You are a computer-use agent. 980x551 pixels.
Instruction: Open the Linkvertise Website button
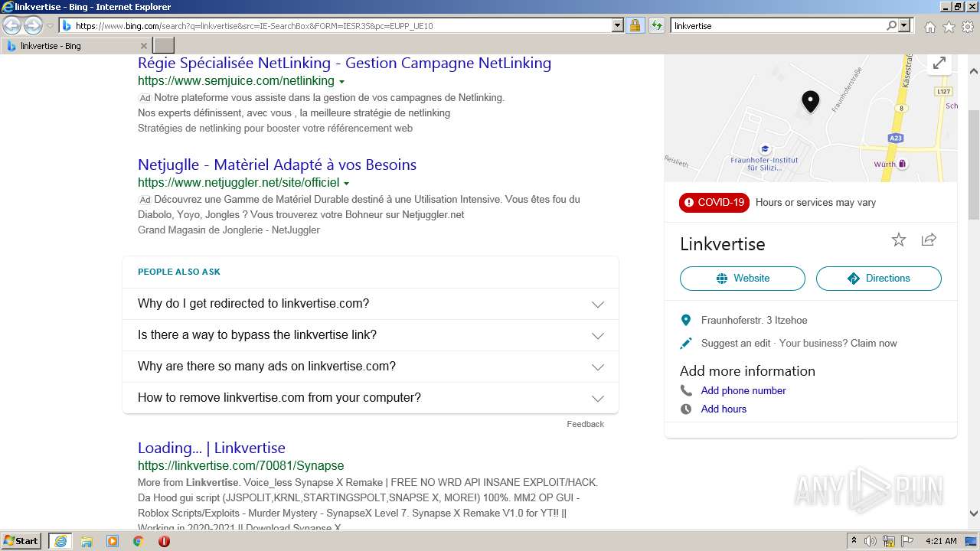[x=743, y=279]
